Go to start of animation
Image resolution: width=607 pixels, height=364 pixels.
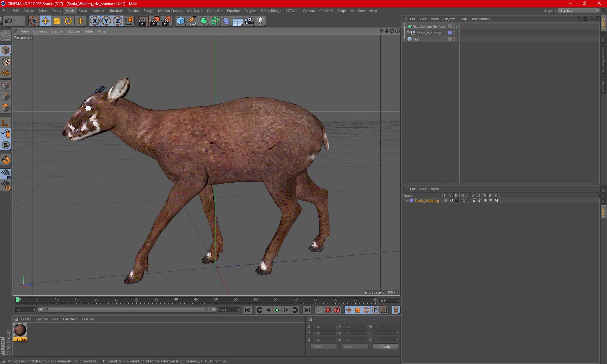coord(248,310)
